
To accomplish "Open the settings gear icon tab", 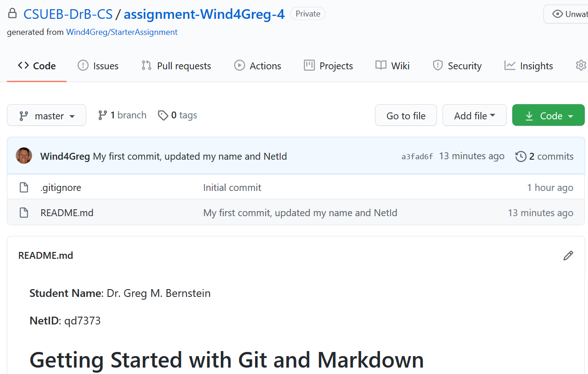I will pyautogui.click(x=581, y=66).
